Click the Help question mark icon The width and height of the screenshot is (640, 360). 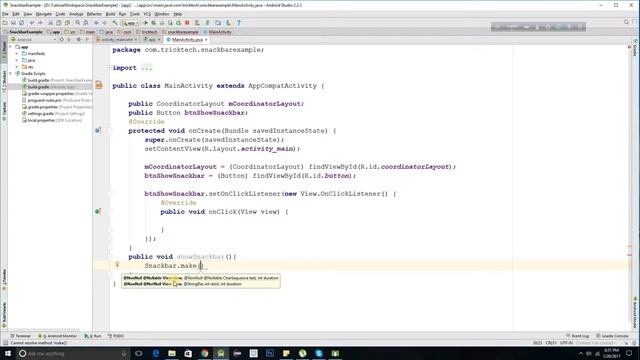239,23
